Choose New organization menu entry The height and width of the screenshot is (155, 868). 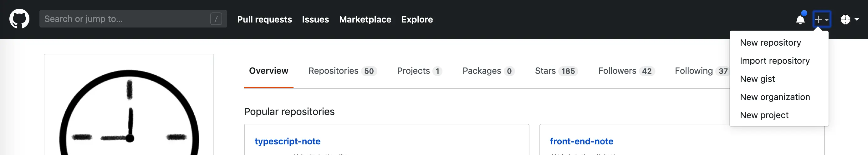click(775, 97)
